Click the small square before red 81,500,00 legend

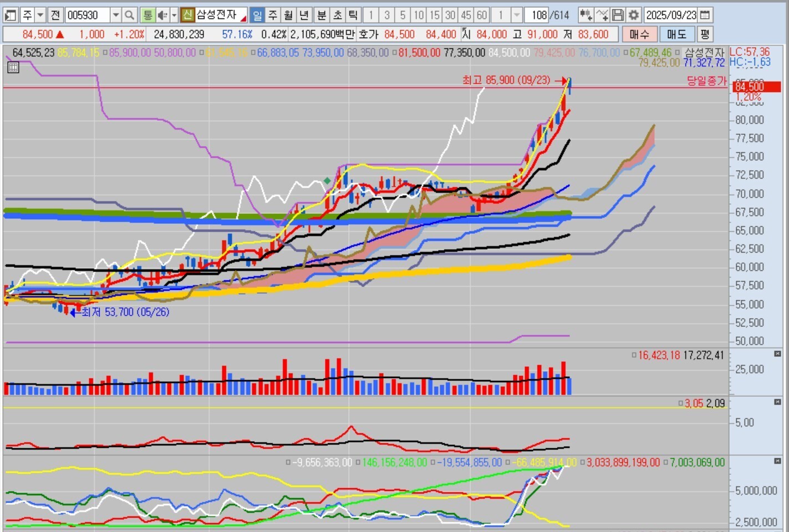click(x=394, y=53)
